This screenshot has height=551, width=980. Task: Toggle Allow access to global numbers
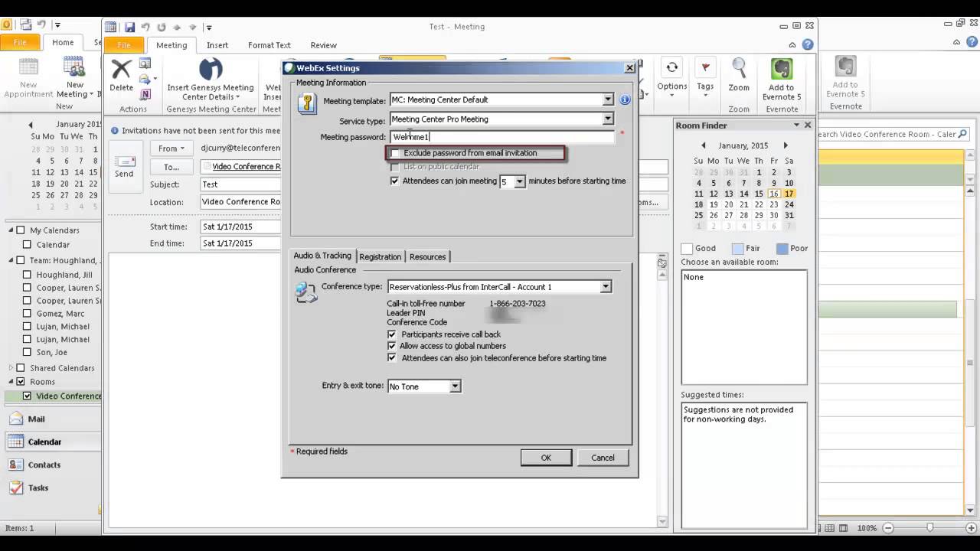[x=392, y=346]
